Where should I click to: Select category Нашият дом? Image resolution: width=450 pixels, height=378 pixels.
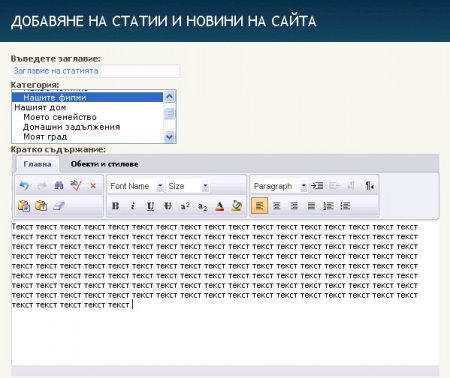[87, 107]
